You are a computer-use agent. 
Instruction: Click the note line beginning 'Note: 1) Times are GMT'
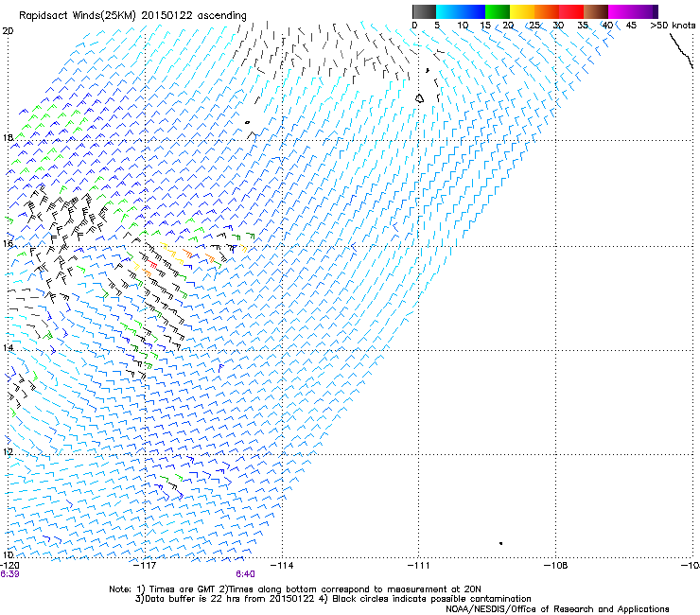(x=295, y=589)
